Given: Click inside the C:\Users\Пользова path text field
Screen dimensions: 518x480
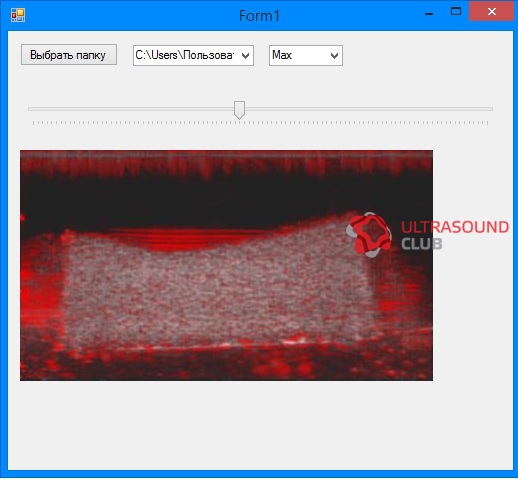Looking at the screenshot, I should click(x=185, y=55).
